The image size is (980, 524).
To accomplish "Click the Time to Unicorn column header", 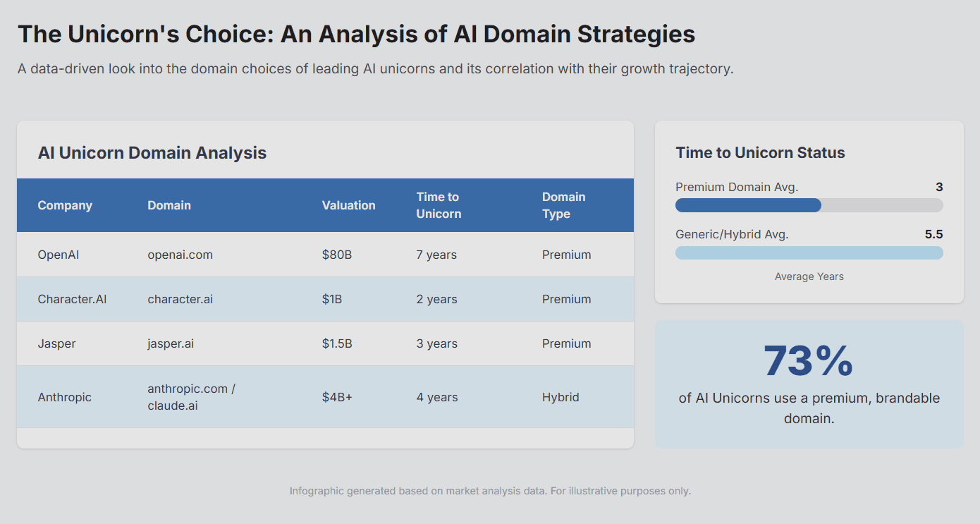I will 439,205.
